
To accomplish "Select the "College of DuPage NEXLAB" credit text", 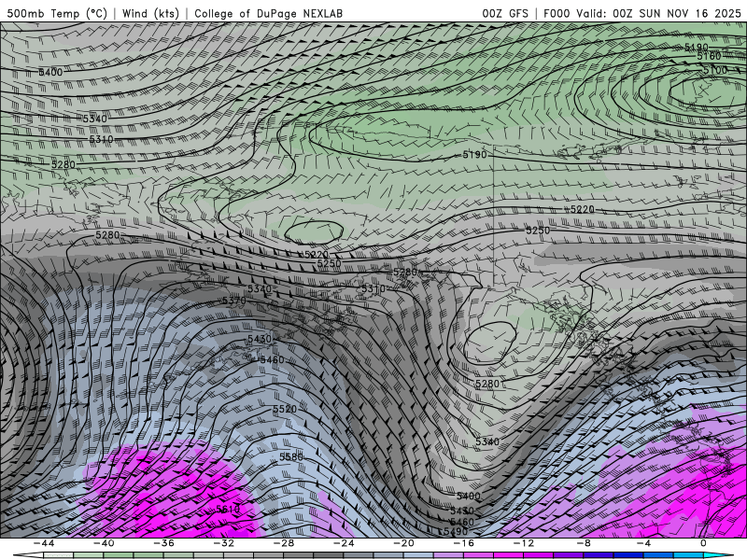I will pyautogui.click(x=268, y=13).
